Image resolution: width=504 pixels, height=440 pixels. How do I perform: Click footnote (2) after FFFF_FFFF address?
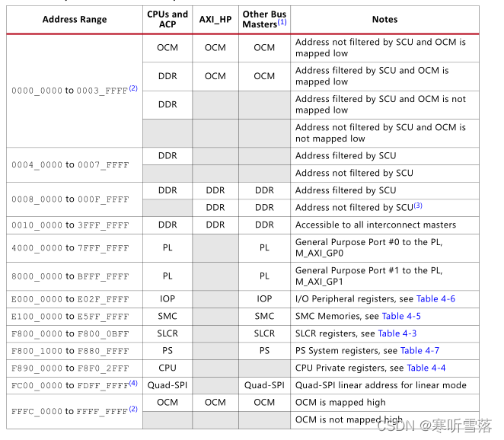point(133,409)
